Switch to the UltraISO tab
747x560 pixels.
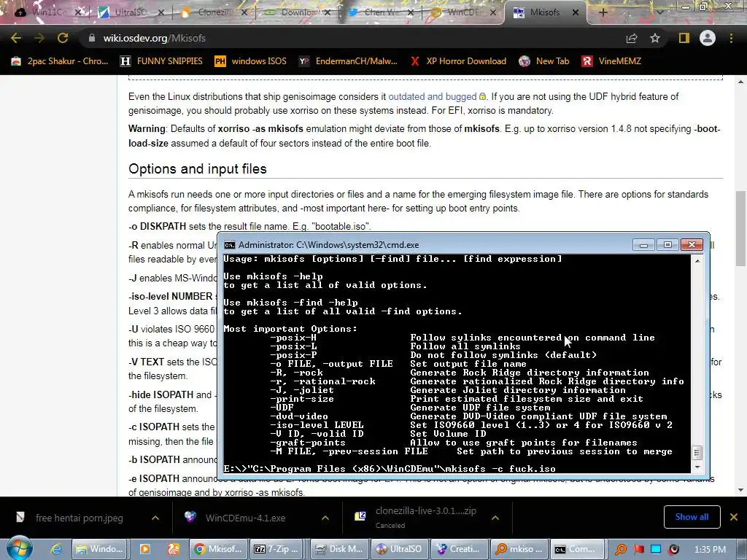tap(130, 12)
